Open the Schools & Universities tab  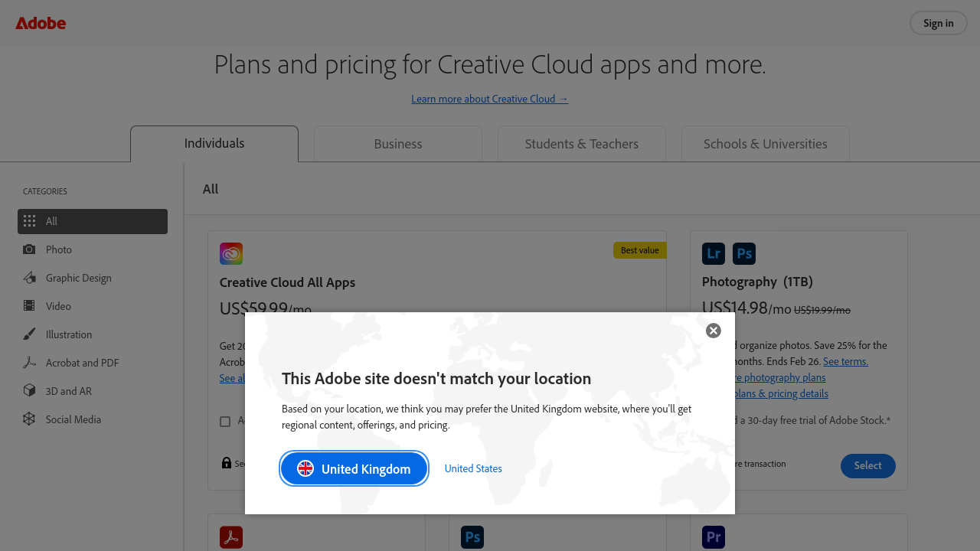coord(765,144)
